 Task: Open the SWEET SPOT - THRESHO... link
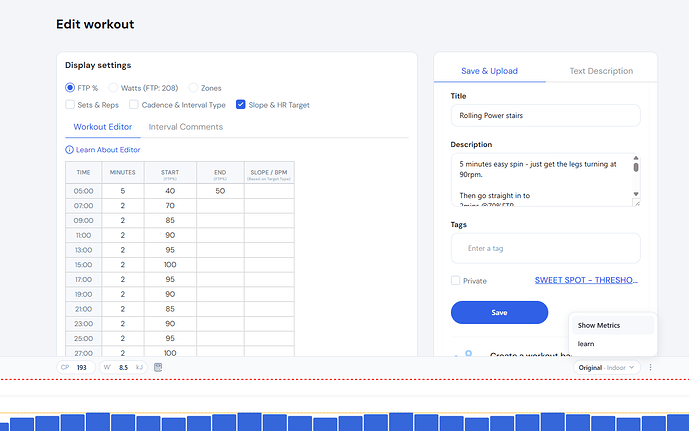pyautogui.click(x=586, y=281)
